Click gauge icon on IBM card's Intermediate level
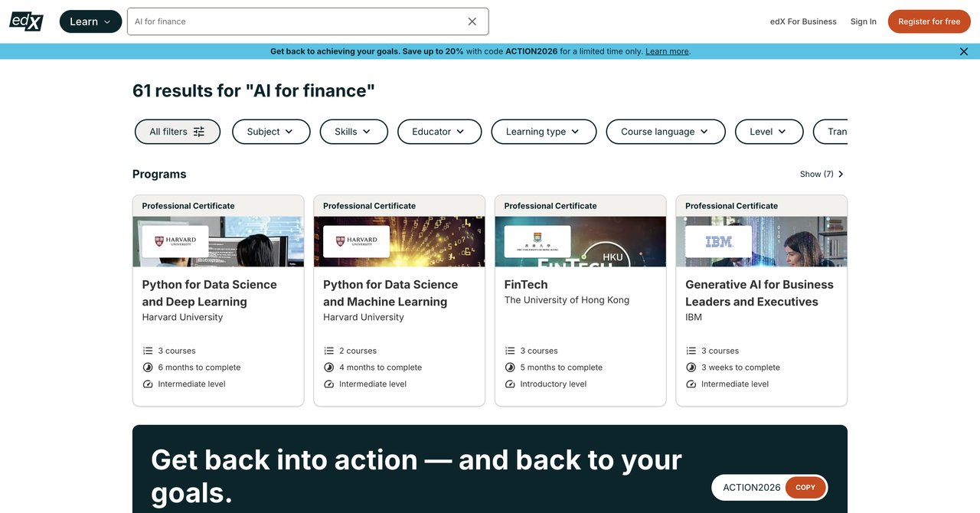 click(691, 384)
